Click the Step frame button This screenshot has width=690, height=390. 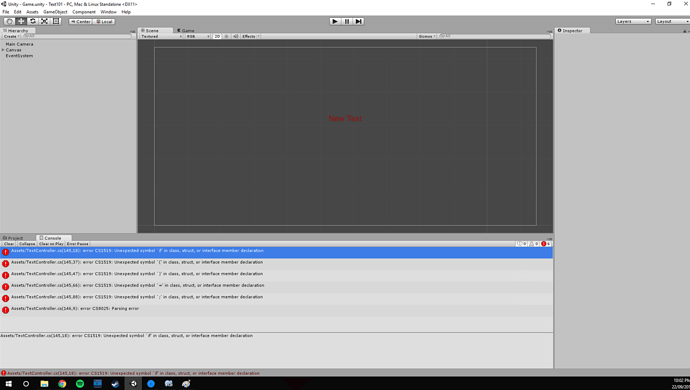358,21
